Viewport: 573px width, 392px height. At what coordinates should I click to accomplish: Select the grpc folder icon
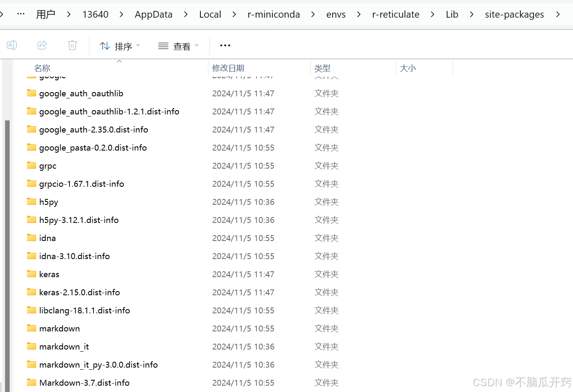32,165
